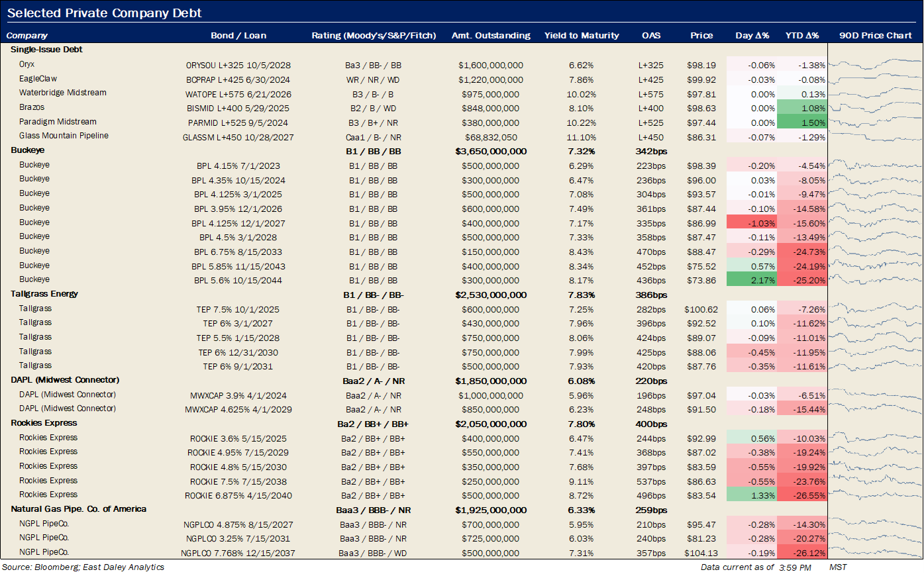Click the Paradigm Midstream company name
This screenshot has height=574, width=924.
click(x=58, y=122)
